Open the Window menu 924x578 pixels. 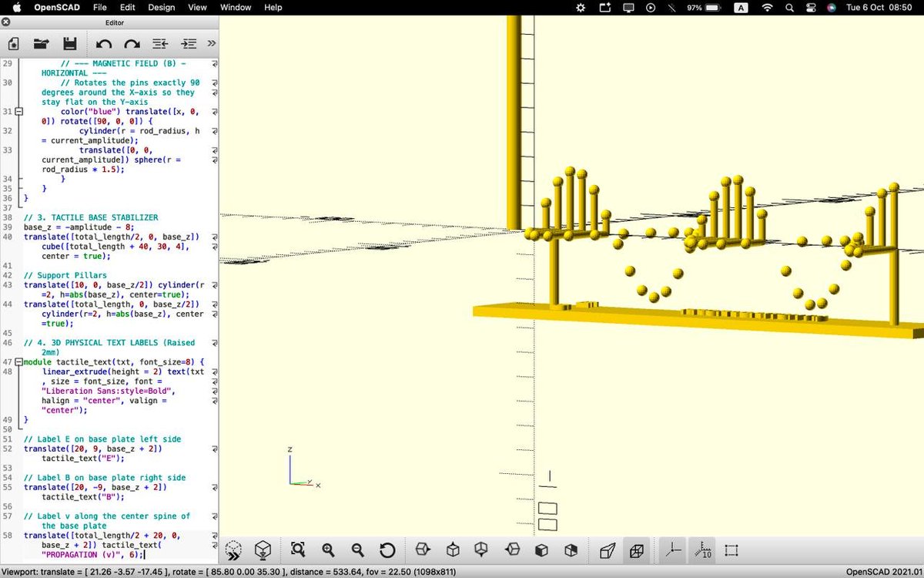[x=236, y=7]
